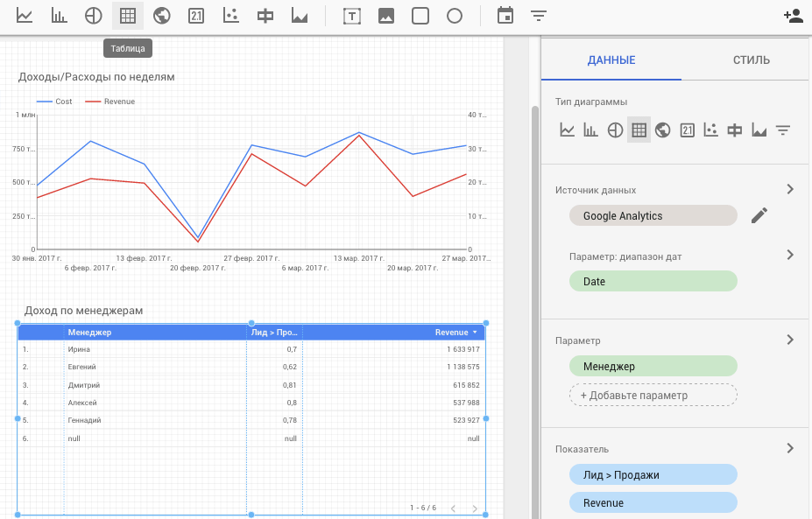812x519 pixels.
Task: Go to next table page arrow
Action: [475, 508]
